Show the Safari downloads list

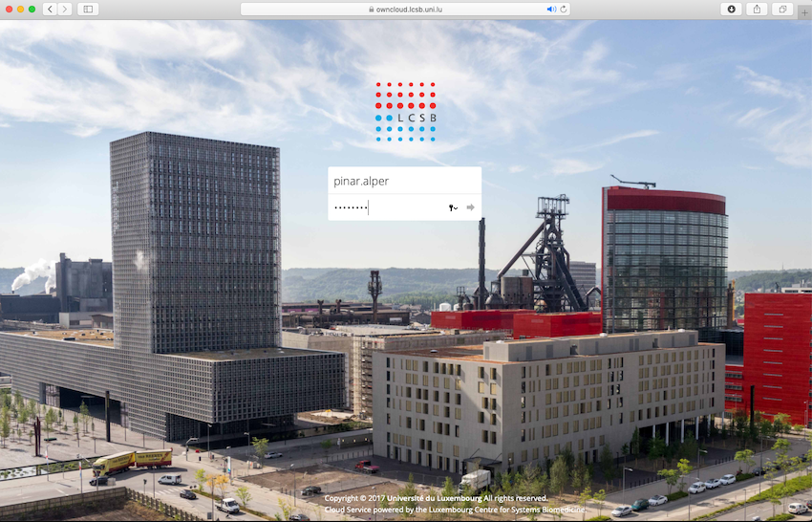tap(731, 9)
